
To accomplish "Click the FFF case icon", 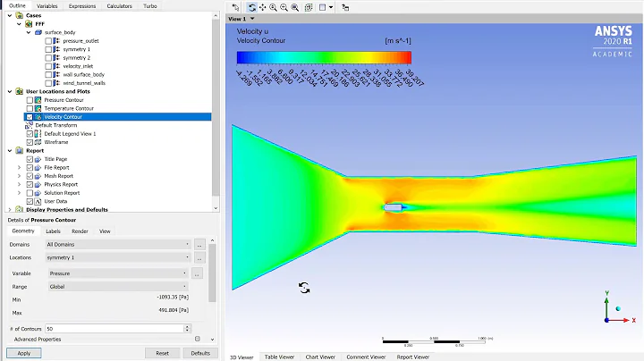I will coord(29,24).
